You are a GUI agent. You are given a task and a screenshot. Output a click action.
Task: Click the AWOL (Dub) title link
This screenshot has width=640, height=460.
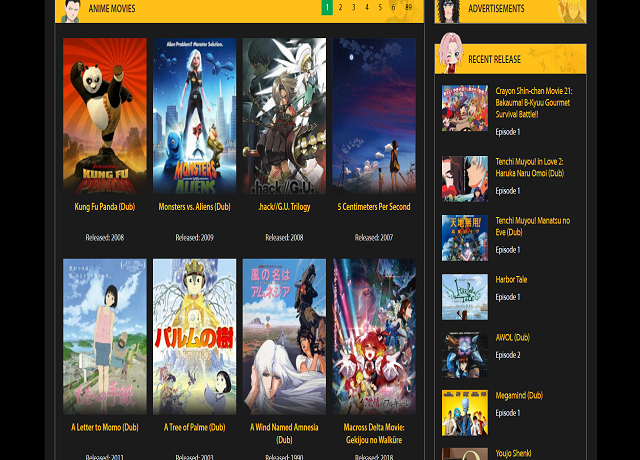513,338
